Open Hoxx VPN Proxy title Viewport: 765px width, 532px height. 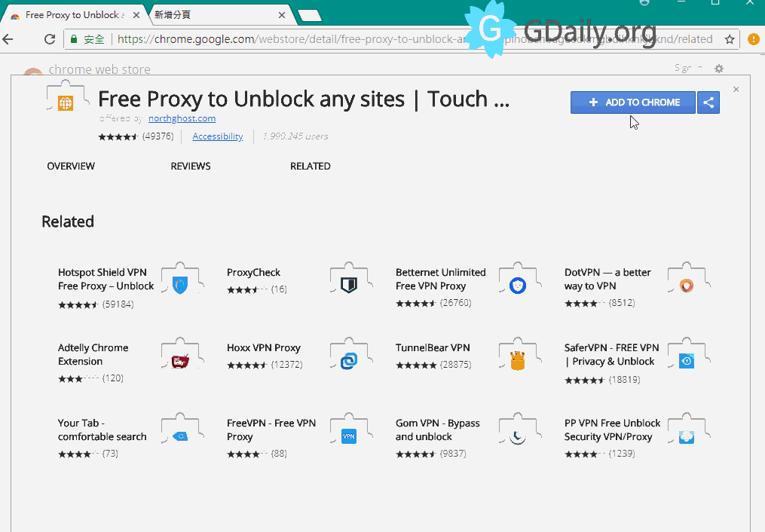[x=264, y=348]
